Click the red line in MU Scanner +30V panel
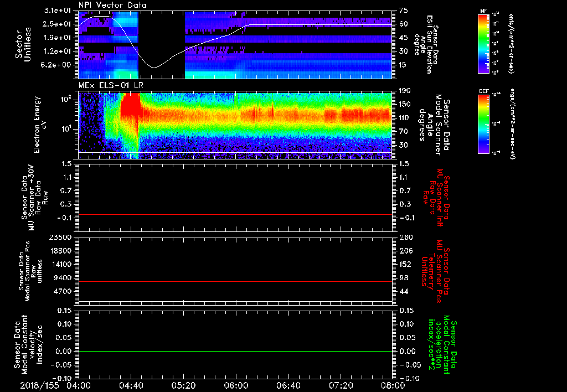The height and width of the screenshot is (392, 567). tap(235, 215)
